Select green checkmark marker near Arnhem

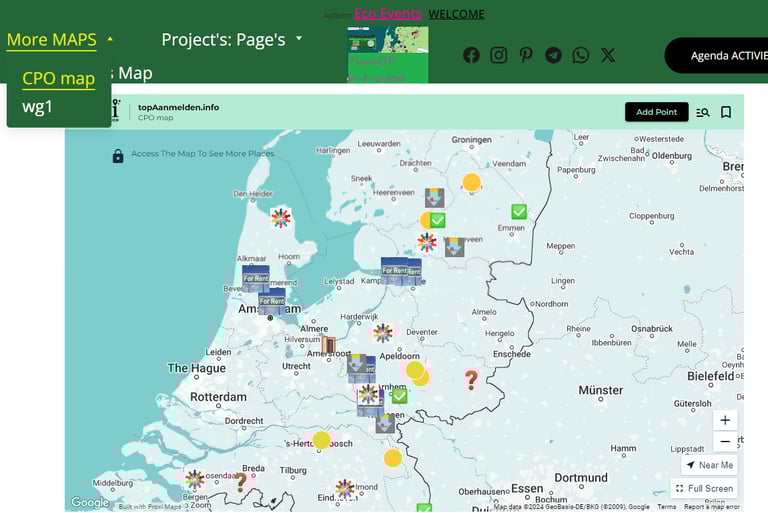pyautogui.click(x=399, y=396)
